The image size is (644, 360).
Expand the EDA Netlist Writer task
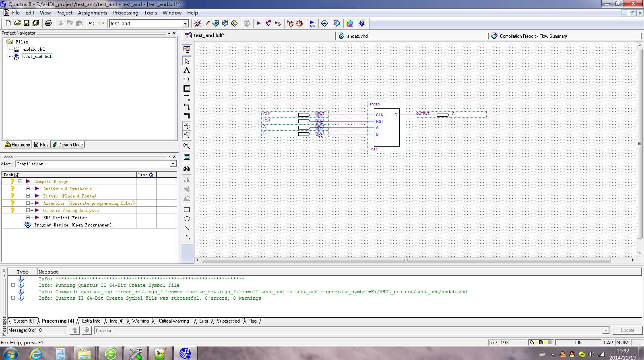point(28,218)
